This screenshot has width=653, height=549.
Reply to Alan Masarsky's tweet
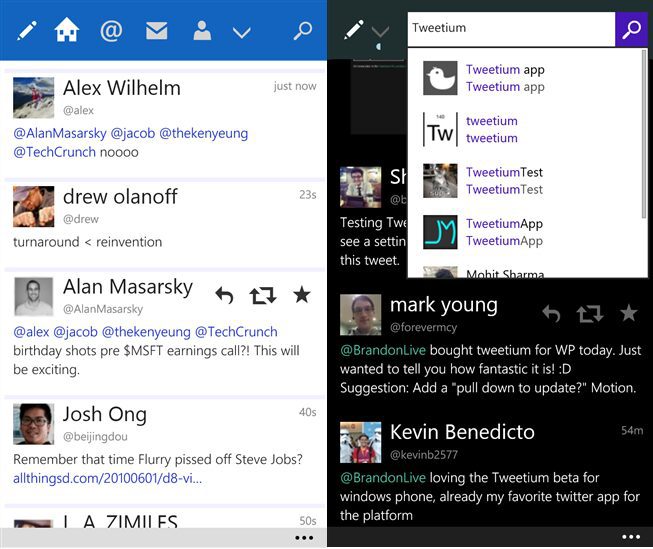point(224,295)
